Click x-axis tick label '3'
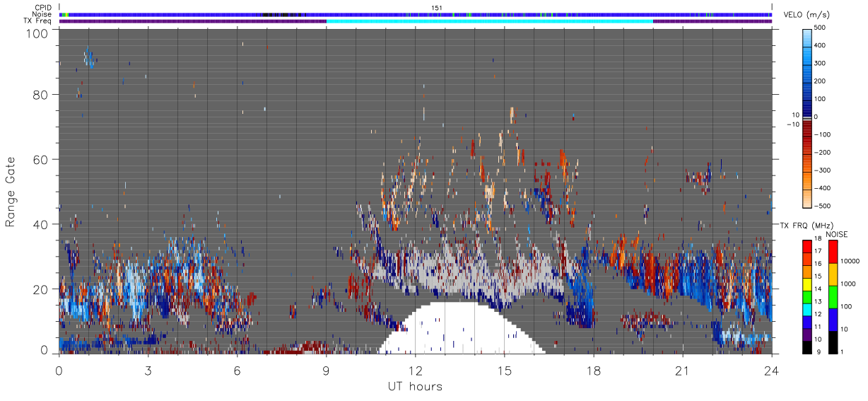Image resolution: width=868 pixels, height=401 pixels. coord(148,371)
